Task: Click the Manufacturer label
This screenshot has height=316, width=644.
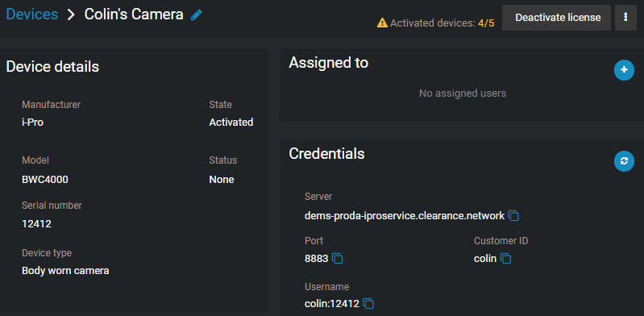Action: [52, 105]
